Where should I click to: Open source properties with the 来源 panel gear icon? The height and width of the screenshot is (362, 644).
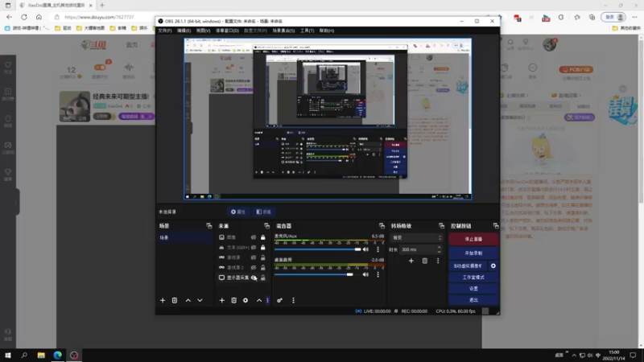[246, 300]
